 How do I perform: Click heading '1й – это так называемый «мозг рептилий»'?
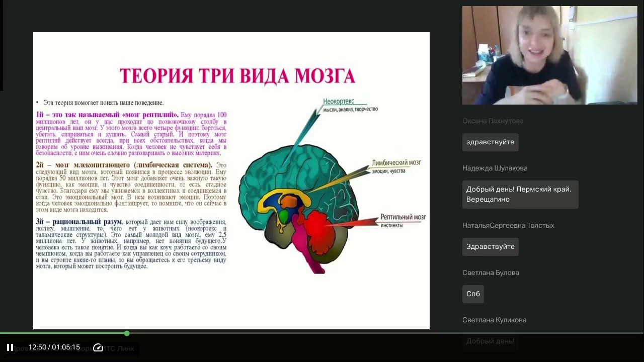coord(107,115)
